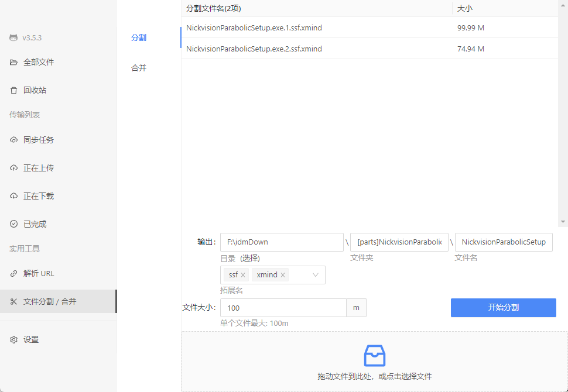Click the scissors icon for 文件分割 / 合并

point(13,301)
